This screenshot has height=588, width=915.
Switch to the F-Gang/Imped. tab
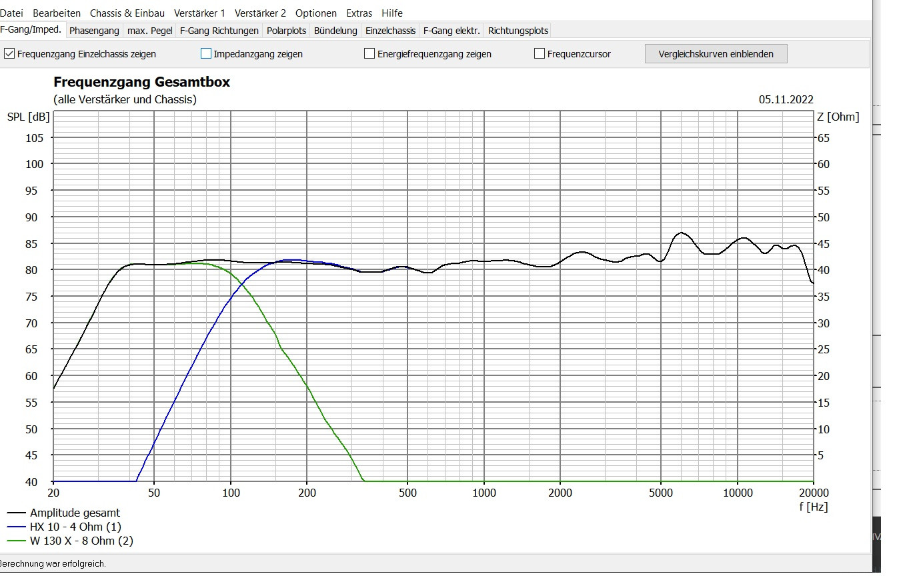31,29
